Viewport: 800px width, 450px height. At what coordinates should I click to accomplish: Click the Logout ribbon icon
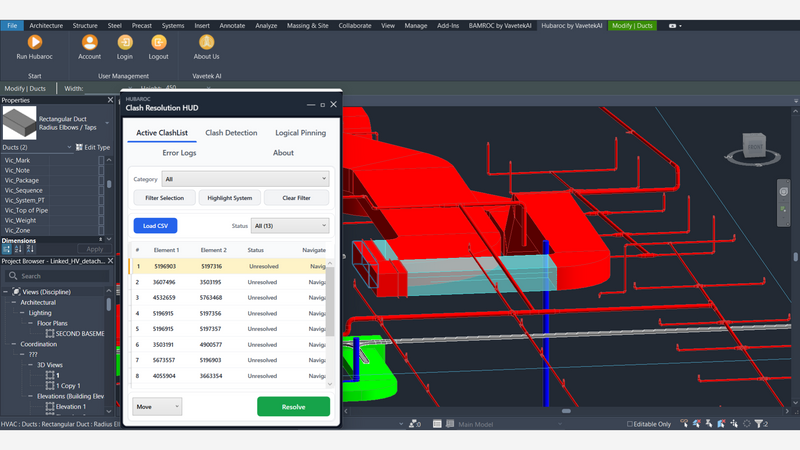click(x=159, y=42)
